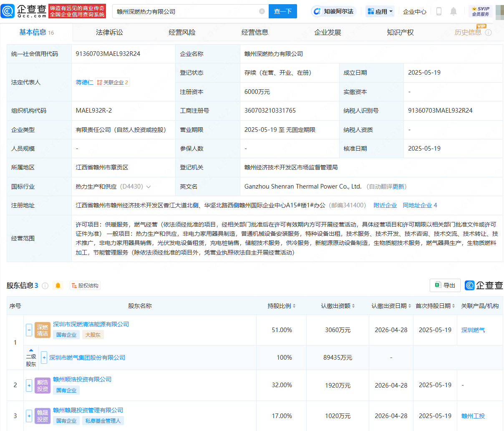
Task: Open the 应用 dropdown menu
Action: 380,12
